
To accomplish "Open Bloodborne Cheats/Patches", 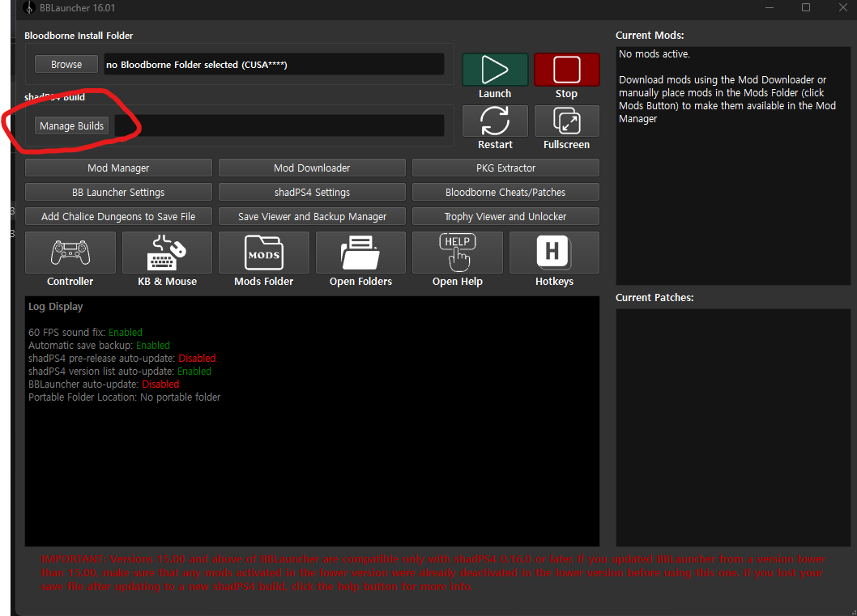I will 505,192.
